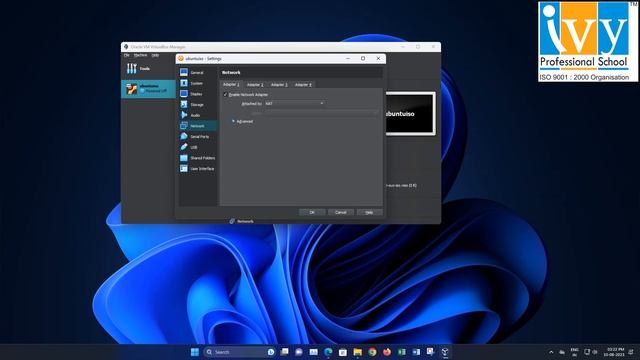
Task: Open the chat app from taskbar
Action: [x=299, y=352]
